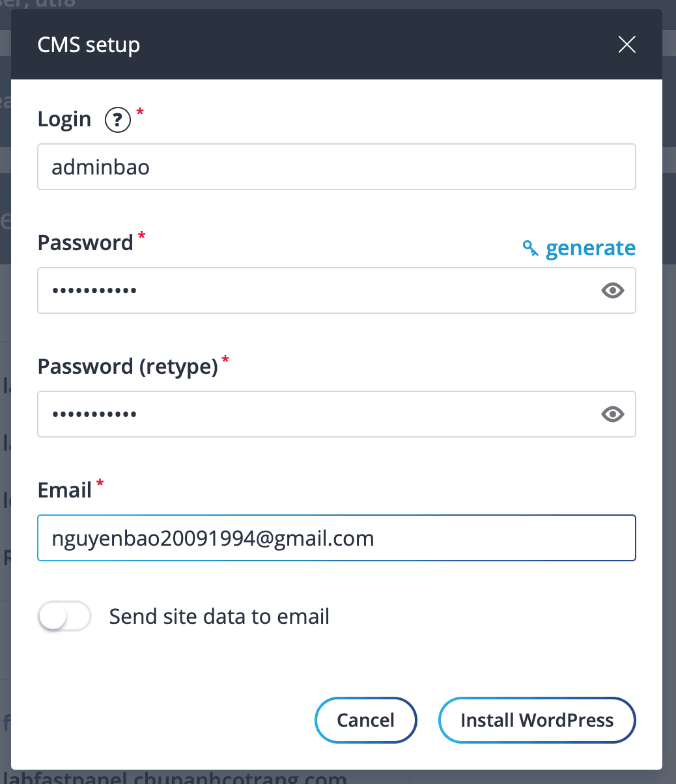The height and width of the screenshot is (784, 676).
Task: Click the generate password link
Action: click(590, 248)
